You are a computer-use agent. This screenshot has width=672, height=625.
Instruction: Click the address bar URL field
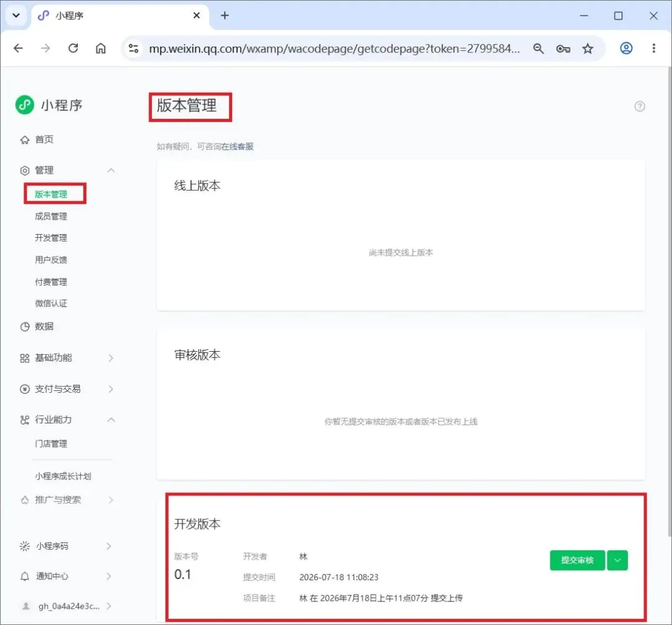[x=334, y=49]
